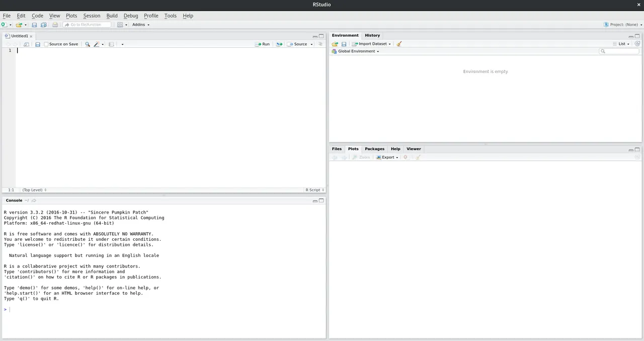Click the Clear all plots broom icon

pyautogui.click(x=418, y=157)
